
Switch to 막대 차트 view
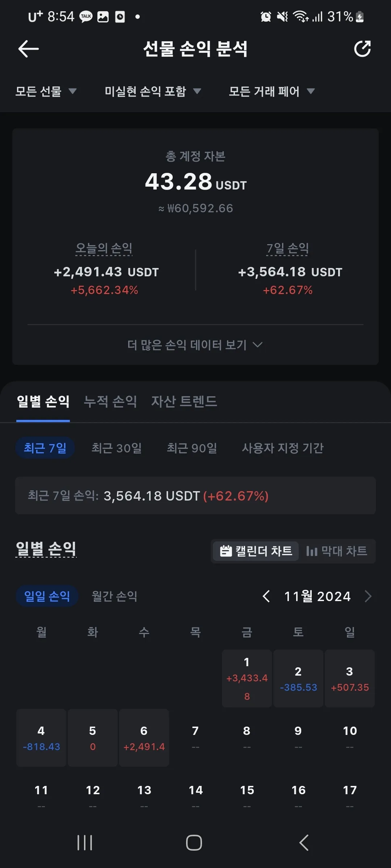(337, 551)
